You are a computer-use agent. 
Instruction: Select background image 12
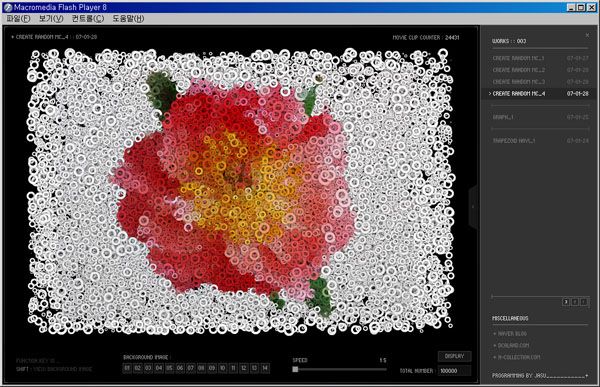coord(244,368)
